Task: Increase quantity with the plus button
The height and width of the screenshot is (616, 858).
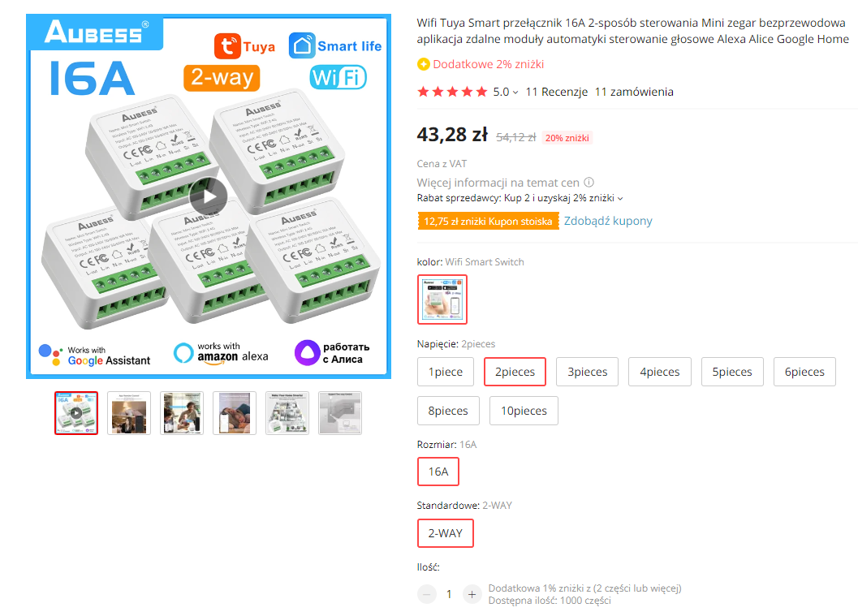Action: coord(472,594)
